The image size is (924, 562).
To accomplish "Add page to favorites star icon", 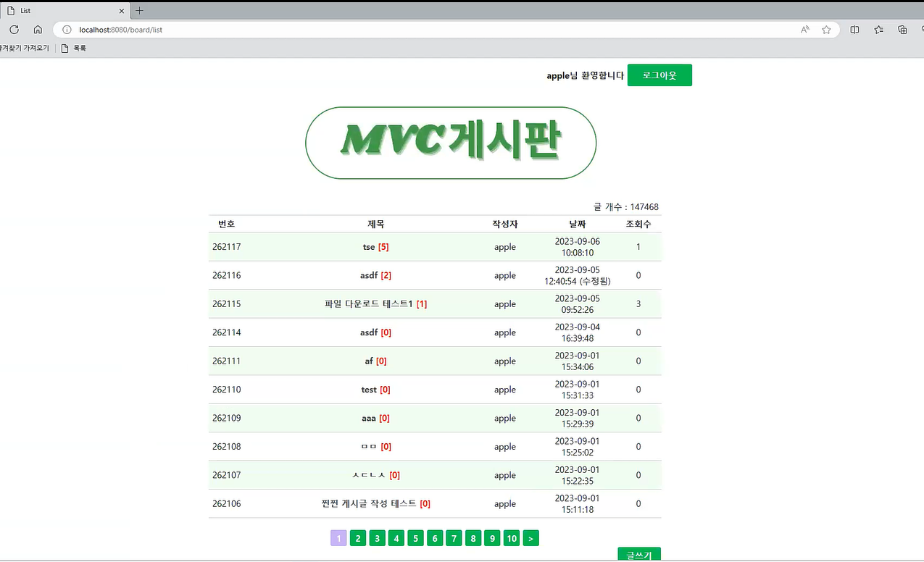I will coord(826,30).
